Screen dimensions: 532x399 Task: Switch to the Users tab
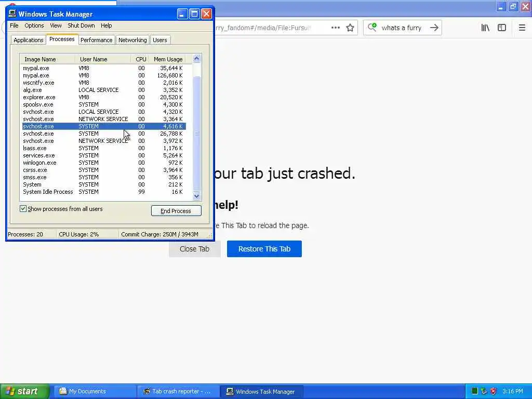(160, 40)
